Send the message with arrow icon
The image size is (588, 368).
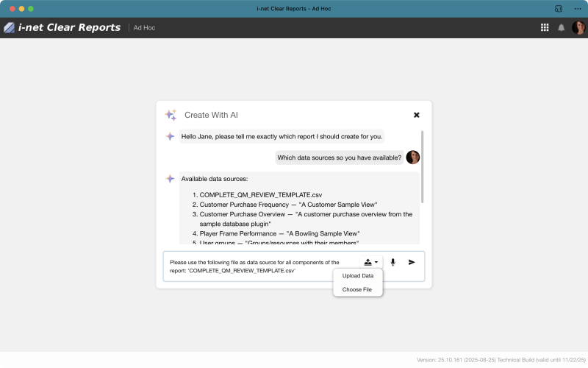tap(412, 262)
